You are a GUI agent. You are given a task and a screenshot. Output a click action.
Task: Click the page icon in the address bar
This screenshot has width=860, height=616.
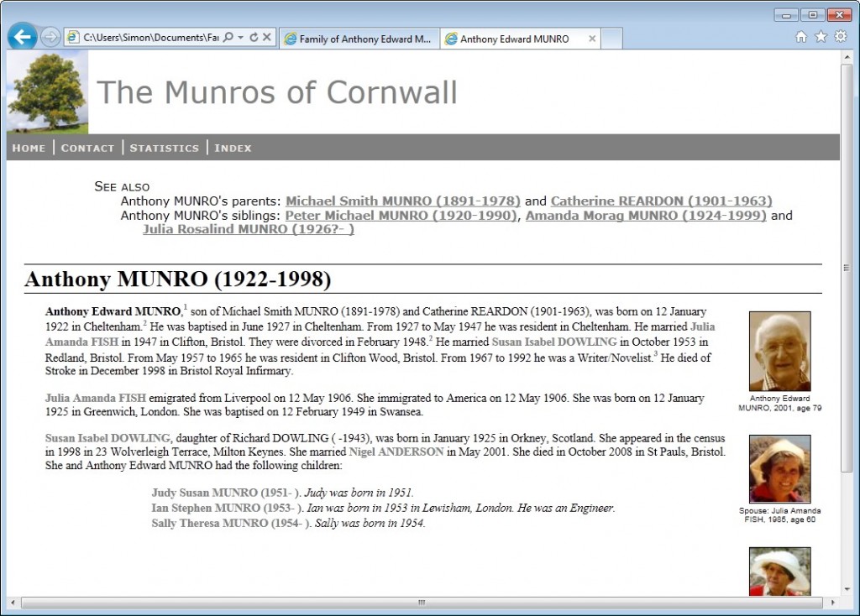(72, 37)
